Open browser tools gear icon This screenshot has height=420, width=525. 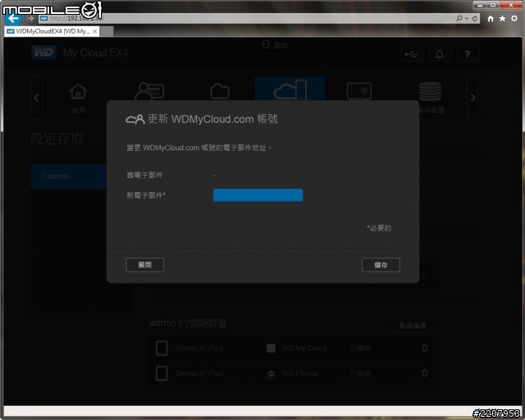[x=514, y=18]
